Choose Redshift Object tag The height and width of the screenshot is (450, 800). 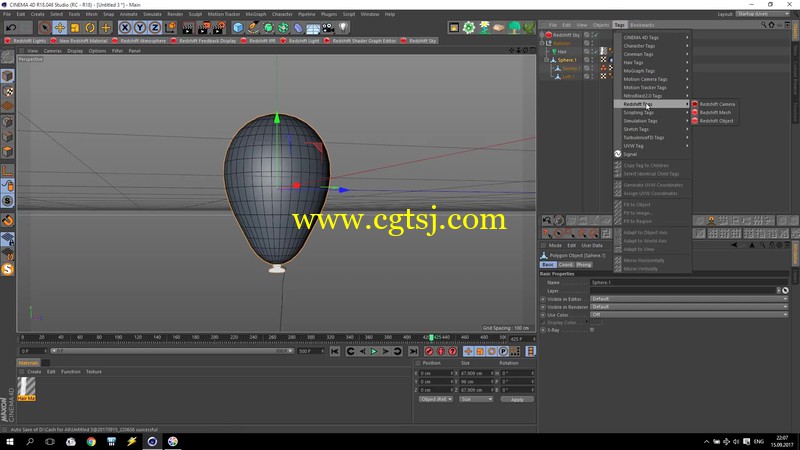(x=714, y=121)
